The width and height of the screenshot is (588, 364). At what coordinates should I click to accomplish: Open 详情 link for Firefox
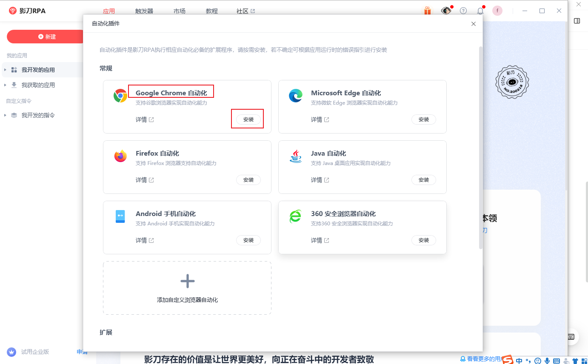point(145,180)
